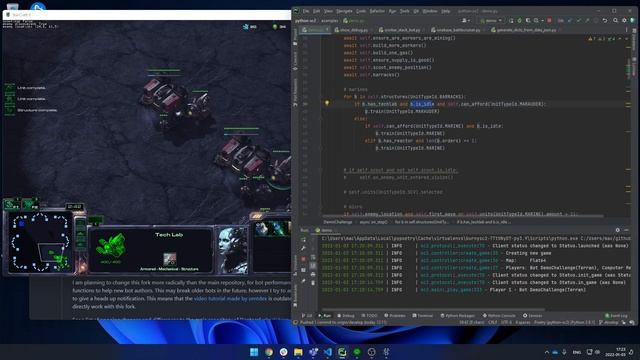640x360 pixels.
Task: Click the StarCraft II minimap
Action: pos(40,242)
